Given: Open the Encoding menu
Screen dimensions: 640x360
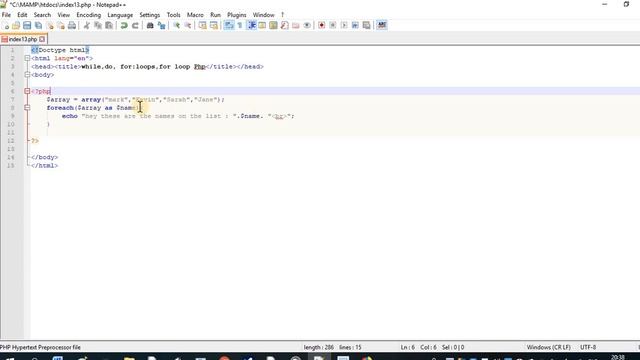Looking at the screenshot, I should tap(88, 15).
